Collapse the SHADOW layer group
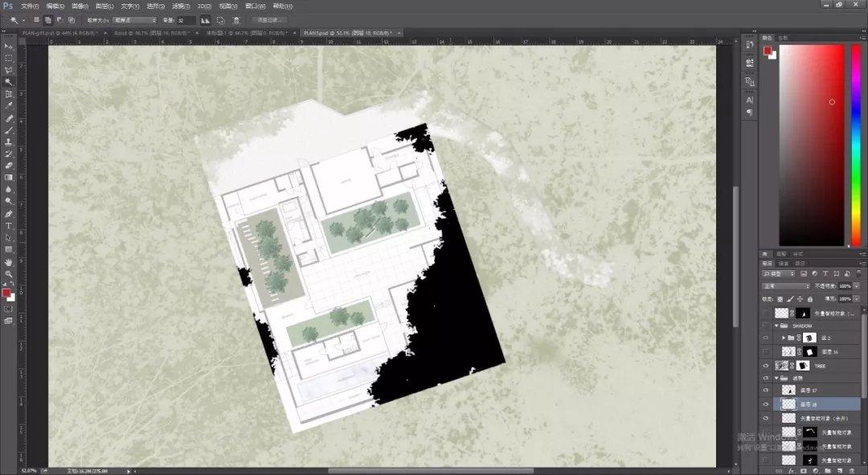This screenshot has height=475, width=868. [x=776, y=326]
